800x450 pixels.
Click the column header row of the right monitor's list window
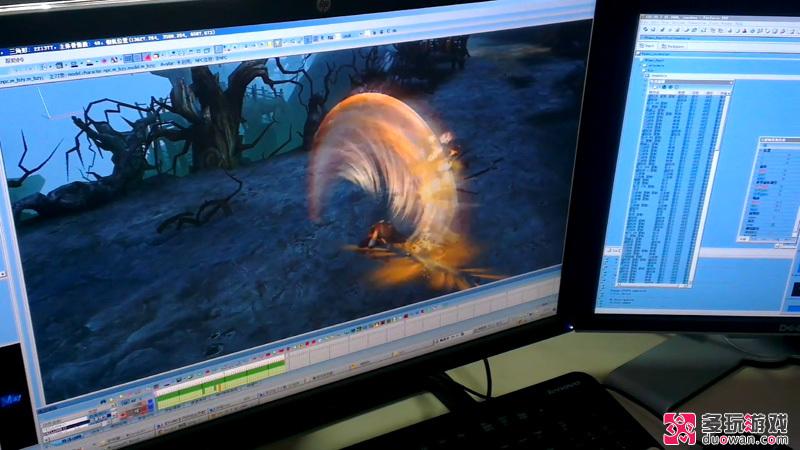(690, 92)
